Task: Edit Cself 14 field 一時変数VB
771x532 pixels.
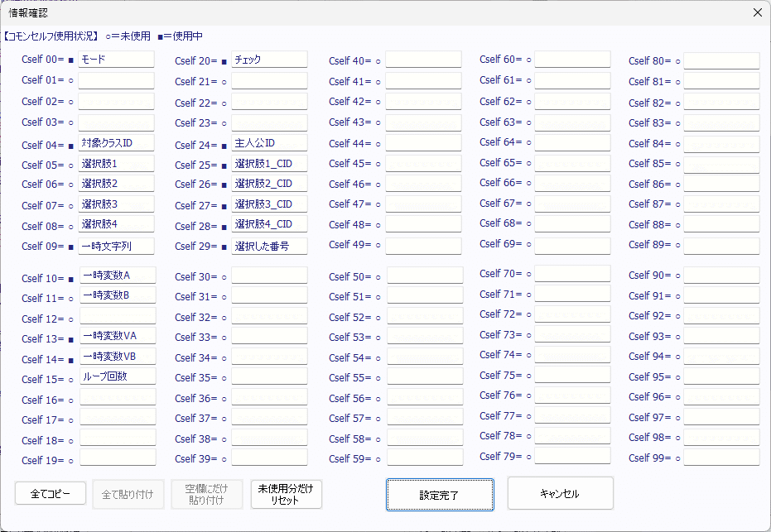Action: [x=118, y=356]
